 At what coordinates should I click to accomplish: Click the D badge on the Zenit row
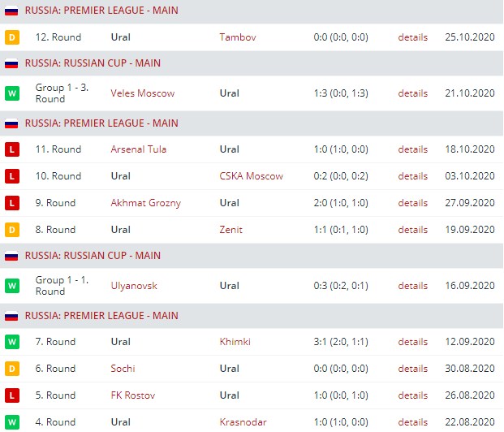point(12,230)
